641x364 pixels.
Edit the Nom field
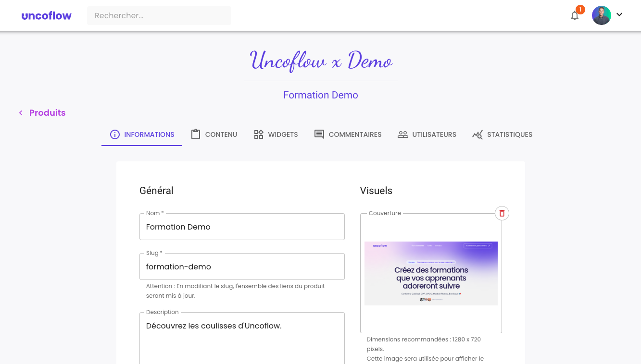coord(242,227)
